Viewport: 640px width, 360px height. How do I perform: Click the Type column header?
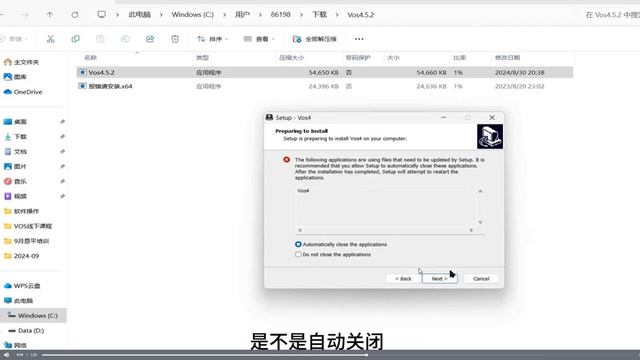click(x=202, y=58)
